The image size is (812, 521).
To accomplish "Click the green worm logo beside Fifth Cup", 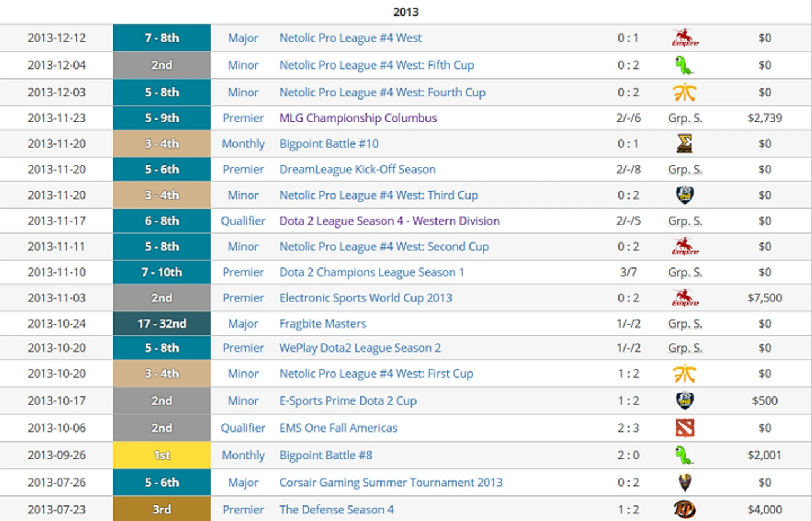I will [685, 66].
